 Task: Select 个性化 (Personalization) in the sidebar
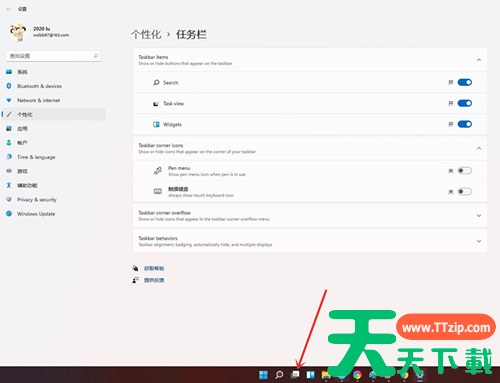pyautogui.click(x=53, y=114)
